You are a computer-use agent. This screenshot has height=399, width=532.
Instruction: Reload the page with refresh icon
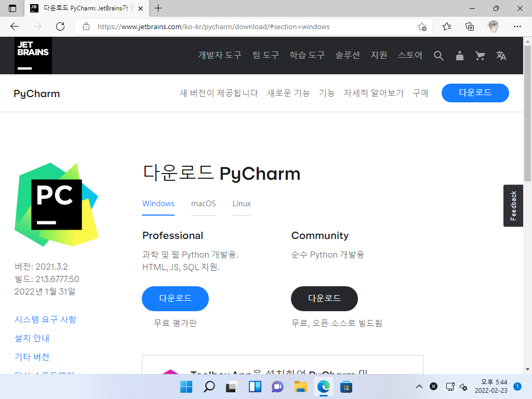coord(60,26)
